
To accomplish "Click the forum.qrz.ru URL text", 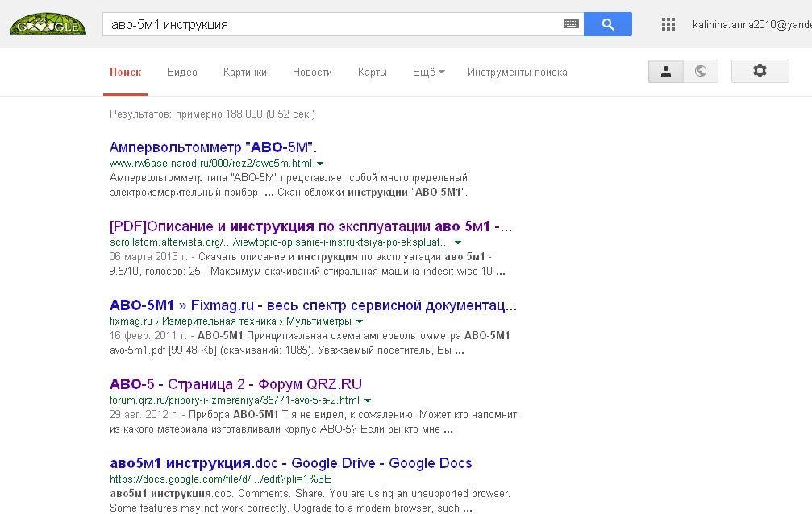I will tap(234, 400).
